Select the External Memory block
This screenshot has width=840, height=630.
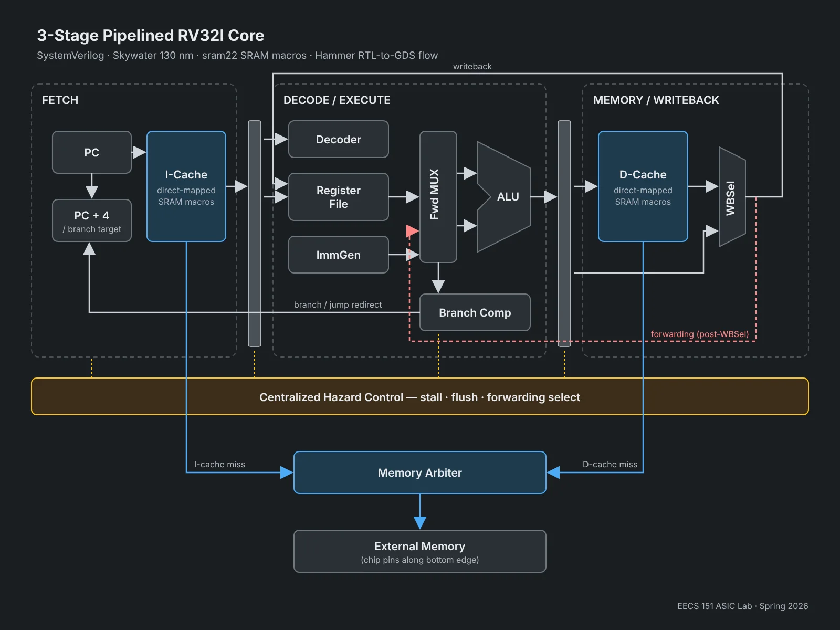point(420,551)
